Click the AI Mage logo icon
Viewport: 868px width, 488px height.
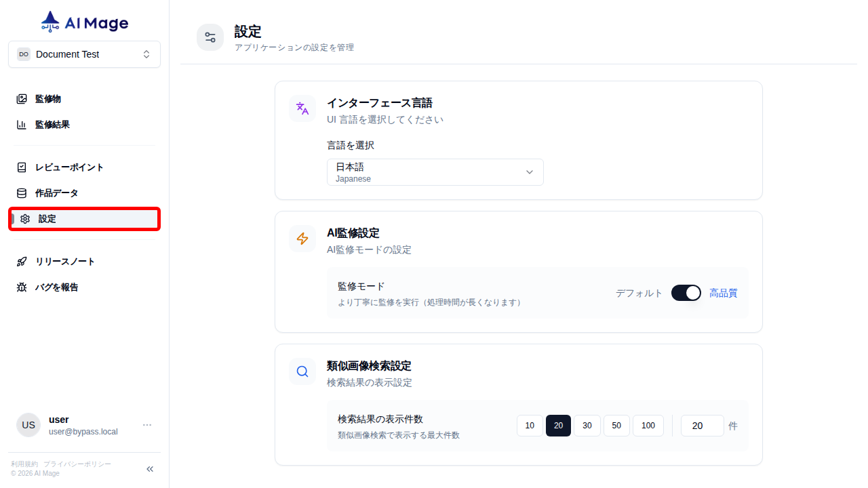coord(50,20)
